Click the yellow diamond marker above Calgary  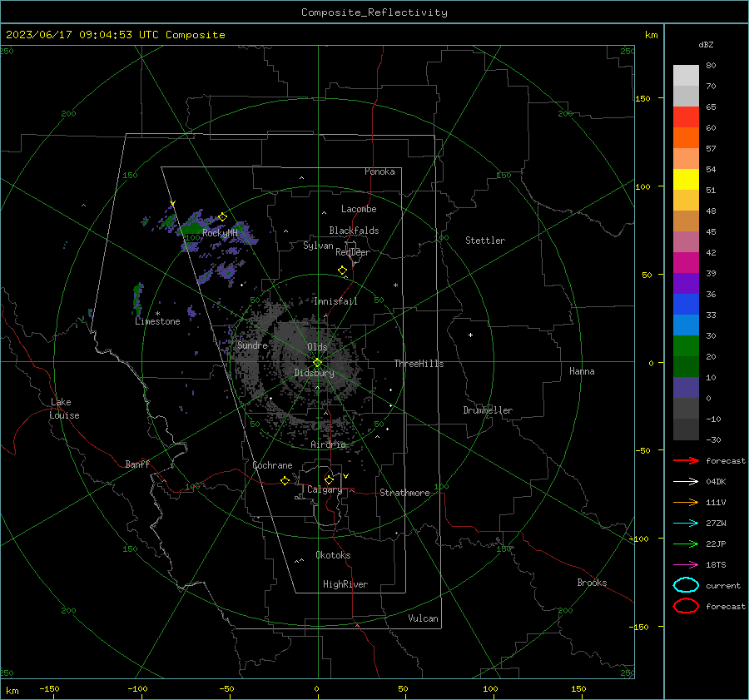click(x=329, y=479)
